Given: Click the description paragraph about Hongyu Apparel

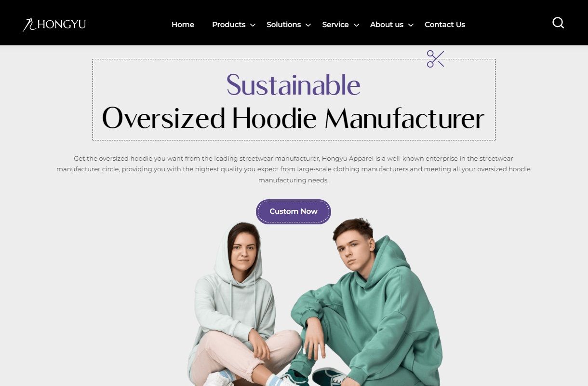Looking at the screenshot, I should [294, 169].
